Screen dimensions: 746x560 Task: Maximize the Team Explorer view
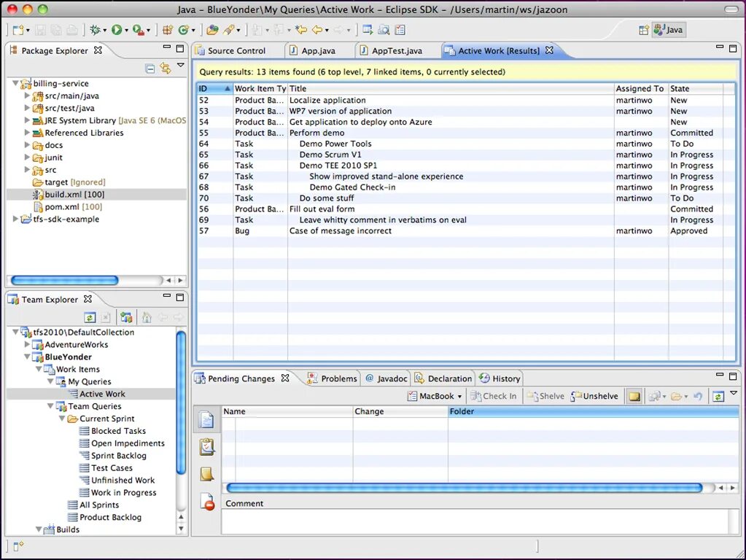(180, 297)
